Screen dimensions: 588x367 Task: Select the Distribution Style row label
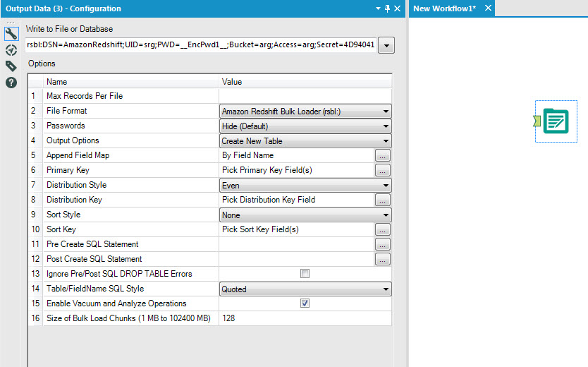(x=77, y=185)
